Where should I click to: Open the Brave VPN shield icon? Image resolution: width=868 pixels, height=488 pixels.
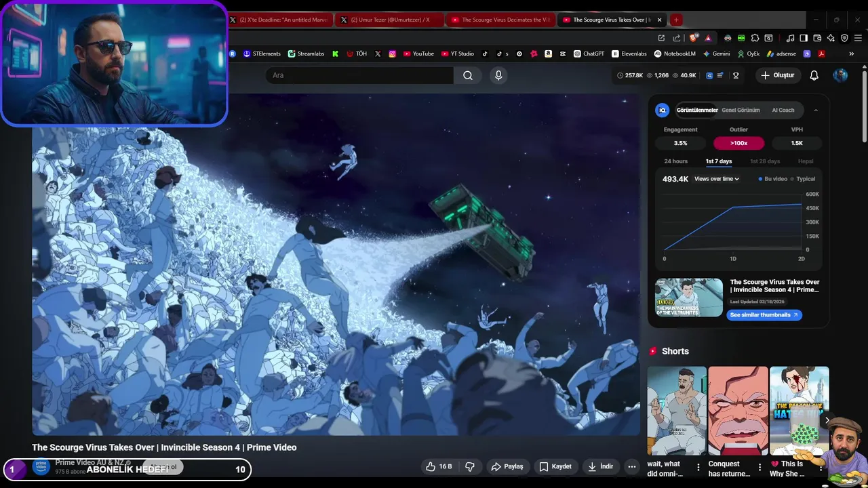coord(844,38)
